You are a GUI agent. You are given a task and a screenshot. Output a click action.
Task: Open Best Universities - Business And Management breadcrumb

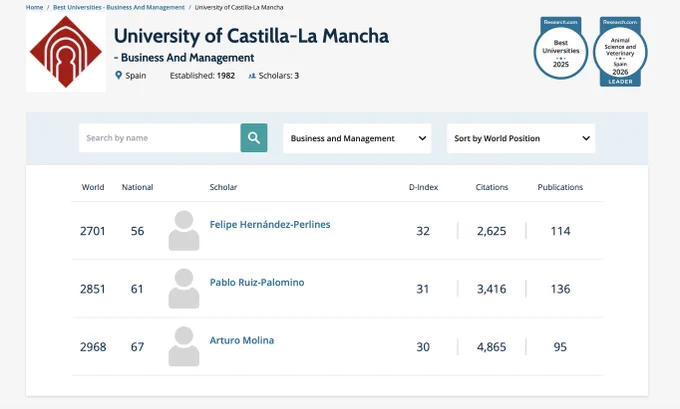(119, 7)
